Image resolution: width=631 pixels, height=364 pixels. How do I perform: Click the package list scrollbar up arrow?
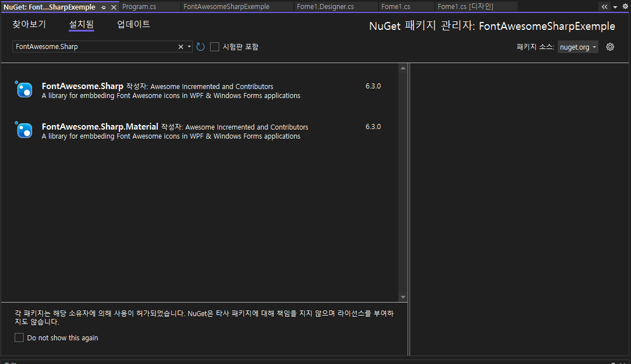tap(403, 68)
